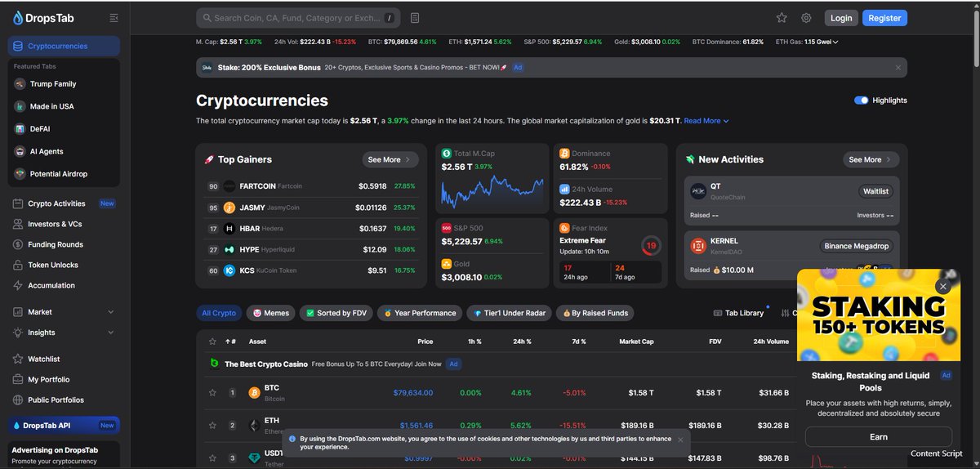Open Top Gainers See More

(390, 159)
